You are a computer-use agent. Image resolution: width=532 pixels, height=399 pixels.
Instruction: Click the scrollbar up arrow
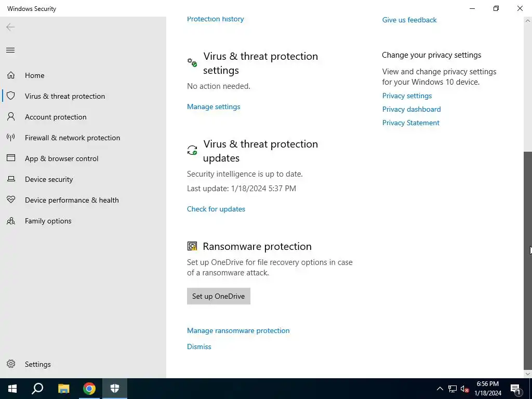tap(528, 21)
